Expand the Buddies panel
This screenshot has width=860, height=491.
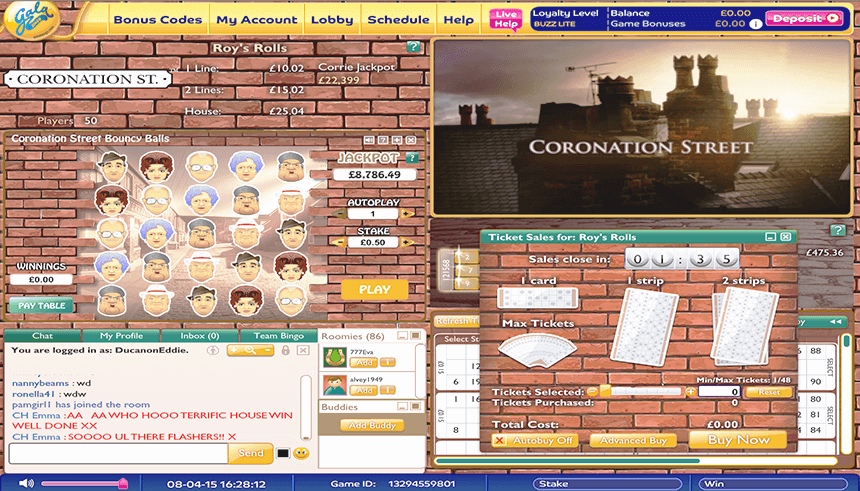(x=416, y=407)
